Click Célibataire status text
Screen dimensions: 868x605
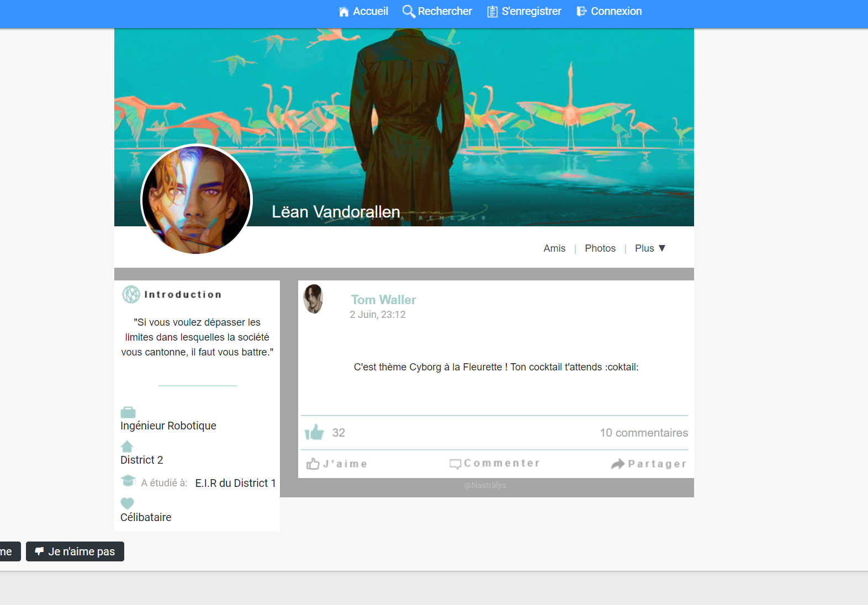146,517
